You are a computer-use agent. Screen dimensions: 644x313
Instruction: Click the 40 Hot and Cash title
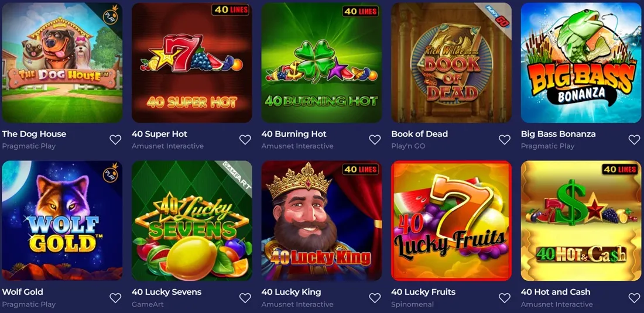point(556,292)
